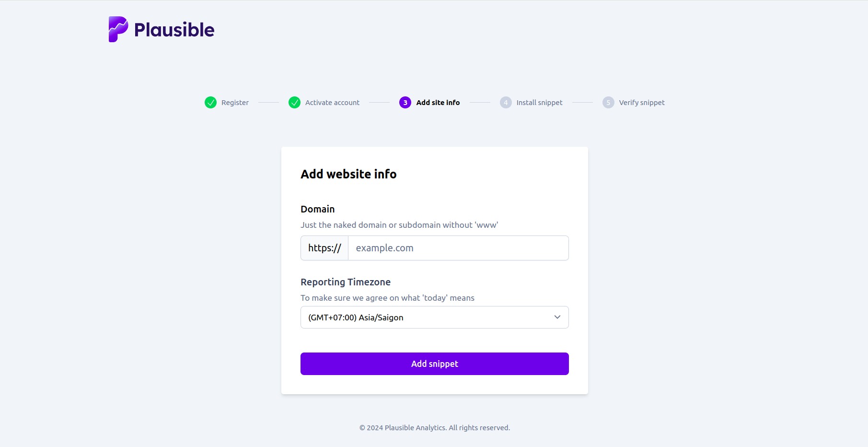868x447 pixels.
Task: Click the green Activate account checkmark icon
Action: 294,102
